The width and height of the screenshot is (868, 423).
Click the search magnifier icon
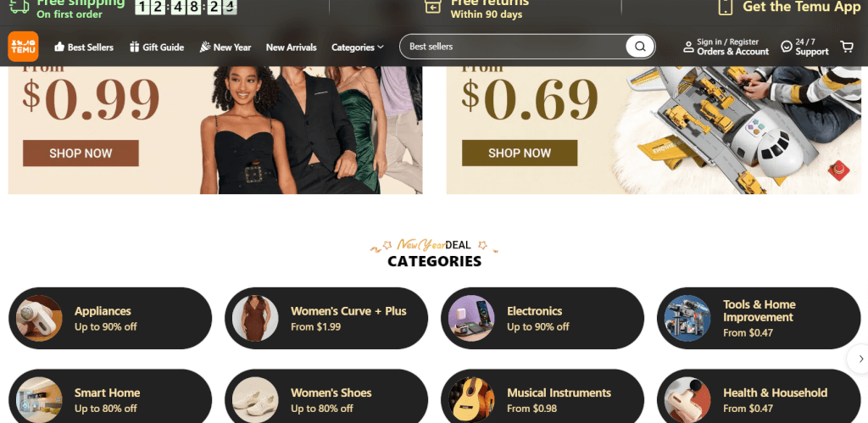[640, 47]
